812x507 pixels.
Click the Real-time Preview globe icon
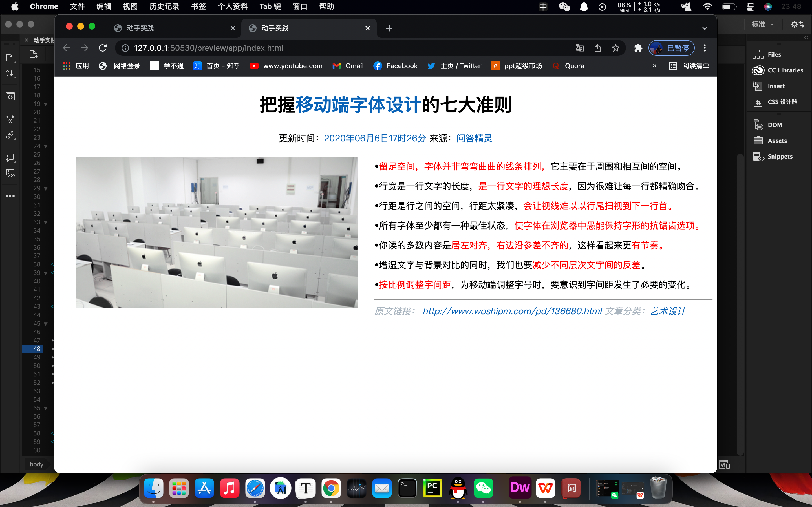pyautogui.click(x=724, y=465)
